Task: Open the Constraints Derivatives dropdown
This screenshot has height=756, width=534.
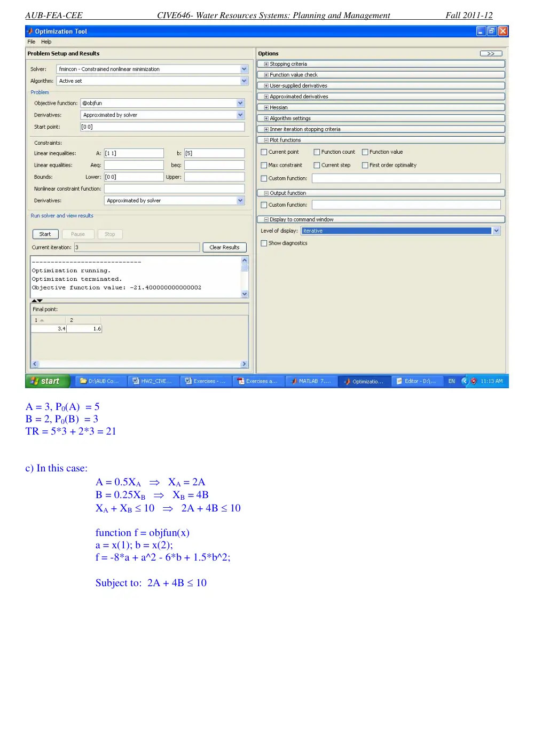Action: [x=174, y=201]
